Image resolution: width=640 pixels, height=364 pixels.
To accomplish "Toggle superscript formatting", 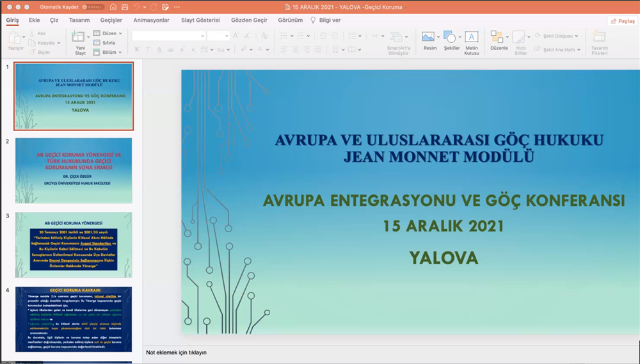I will click(x=182, y=49).
